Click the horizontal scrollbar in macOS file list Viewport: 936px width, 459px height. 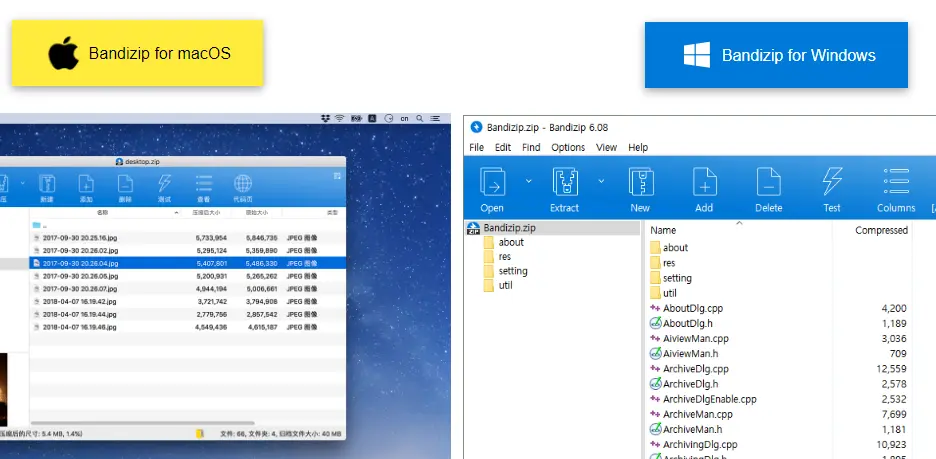[x=143, y=423]
